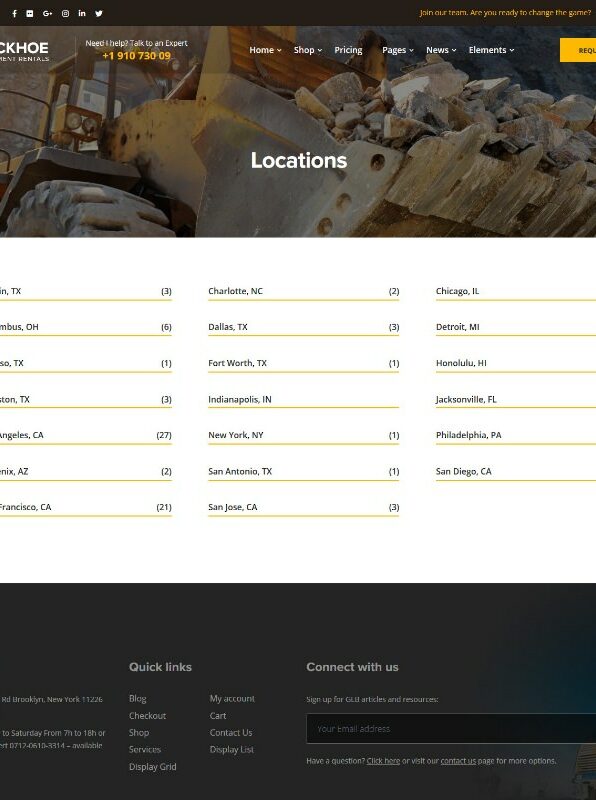Open the Flickr social icon
Screen dimensions: 596x800
[x=30, y=13]
